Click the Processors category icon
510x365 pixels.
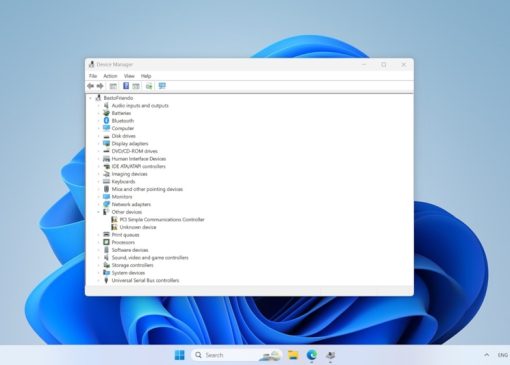pyautogui.click(x=106, y=242)
